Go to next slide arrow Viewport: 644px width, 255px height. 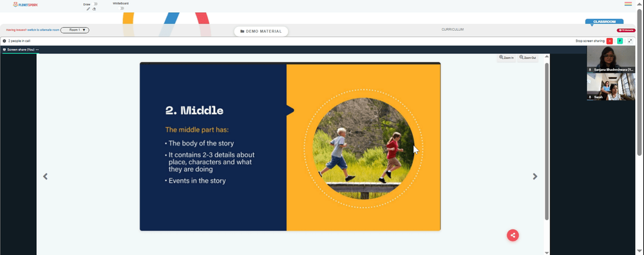tap(535, 176)
